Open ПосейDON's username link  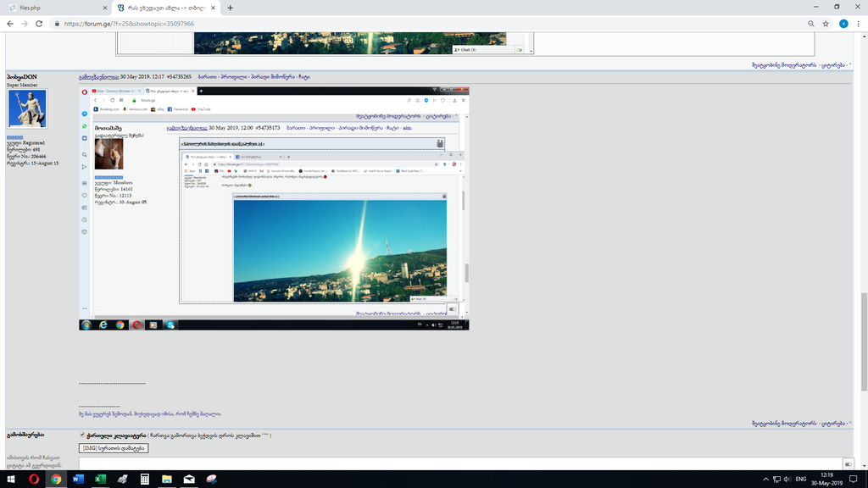tap(21, 77)
